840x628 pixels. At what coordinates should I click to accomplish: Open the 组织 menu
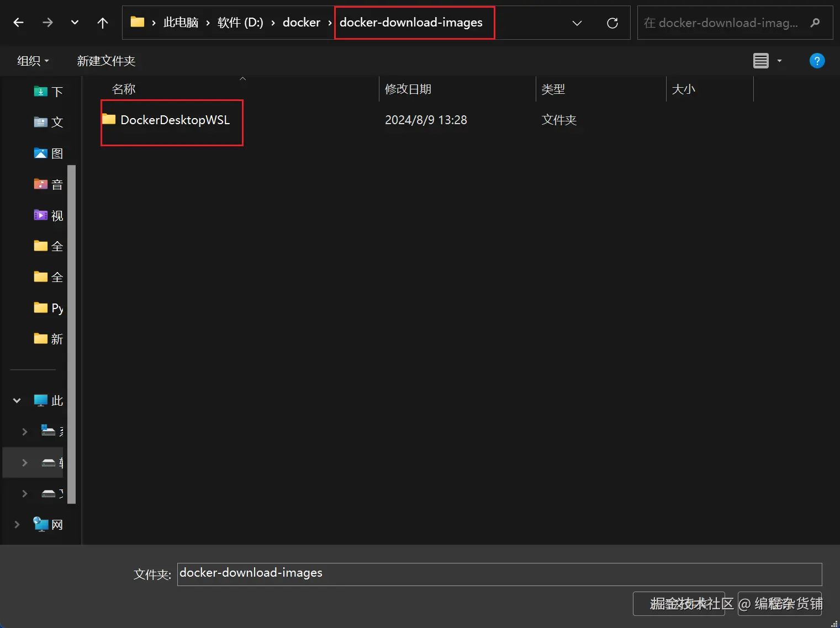33,61
